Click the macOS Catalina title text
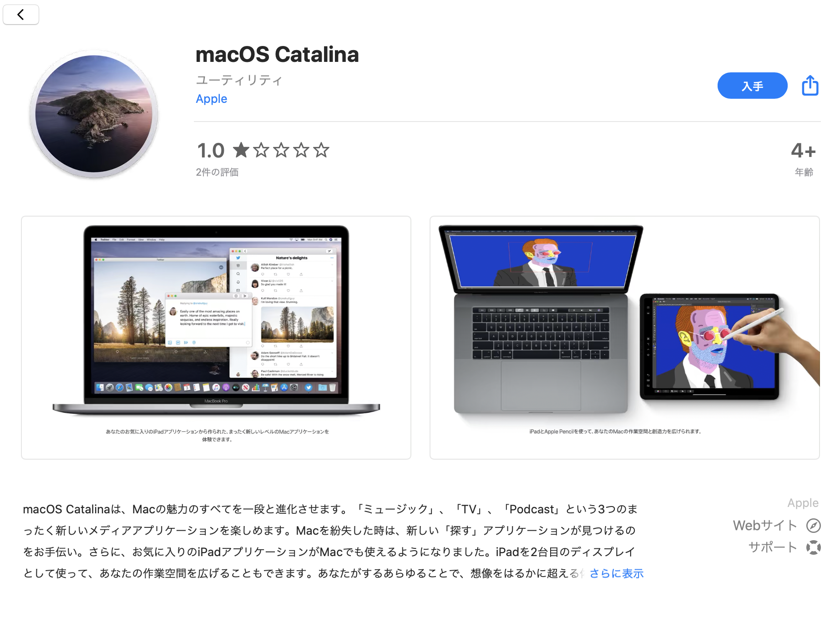This screenshot has height=618, width=840. tap(277, 55)
